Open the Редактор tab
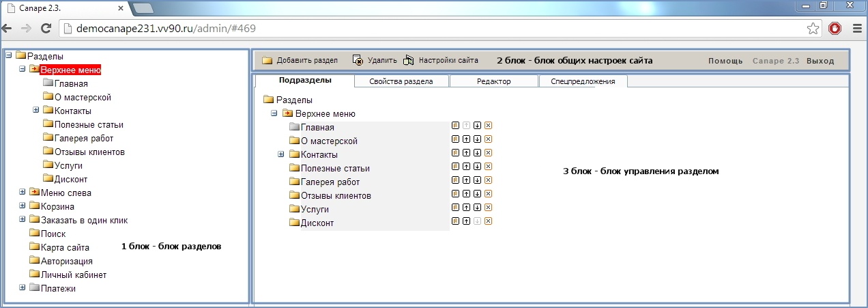The image size is (868, 308). (494, 81)
